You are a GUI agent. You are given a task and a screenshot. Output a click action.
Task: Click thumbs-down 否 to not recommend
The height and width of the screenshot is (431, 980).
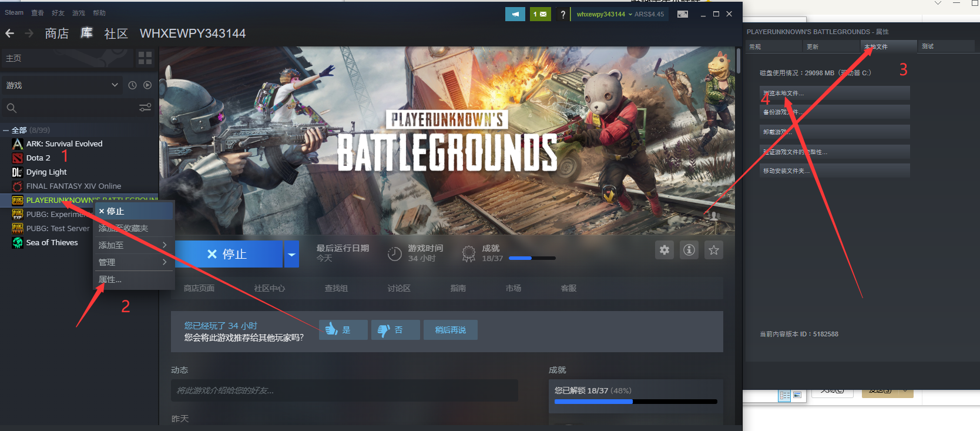[x=395, y=330]
